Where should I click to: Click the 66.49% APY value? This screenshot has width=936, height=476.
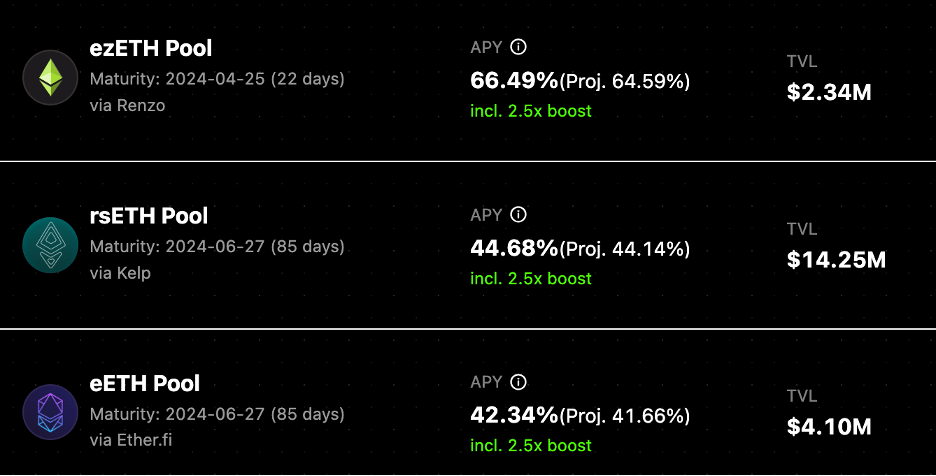(514, 80)
